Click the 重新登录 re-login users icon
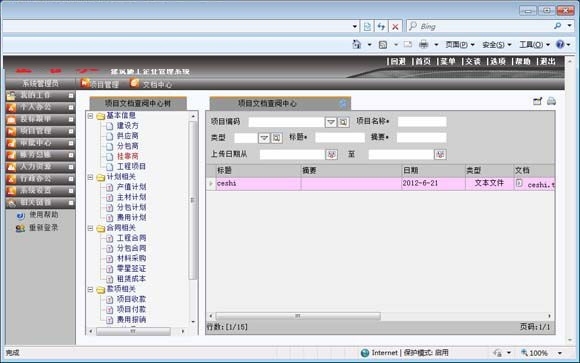580x363 pixels. (20, 228)
